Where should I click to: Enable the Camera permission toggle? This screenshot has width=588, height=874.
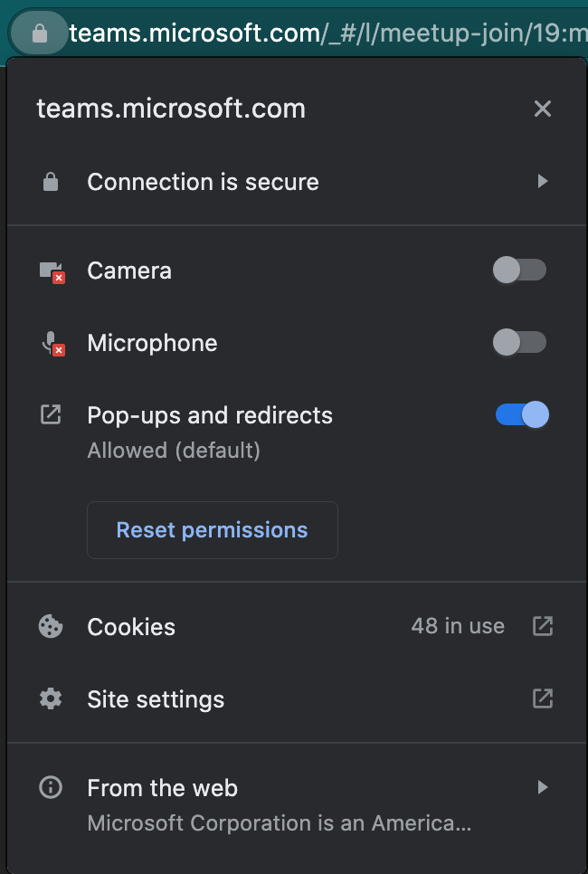[520, 270]
